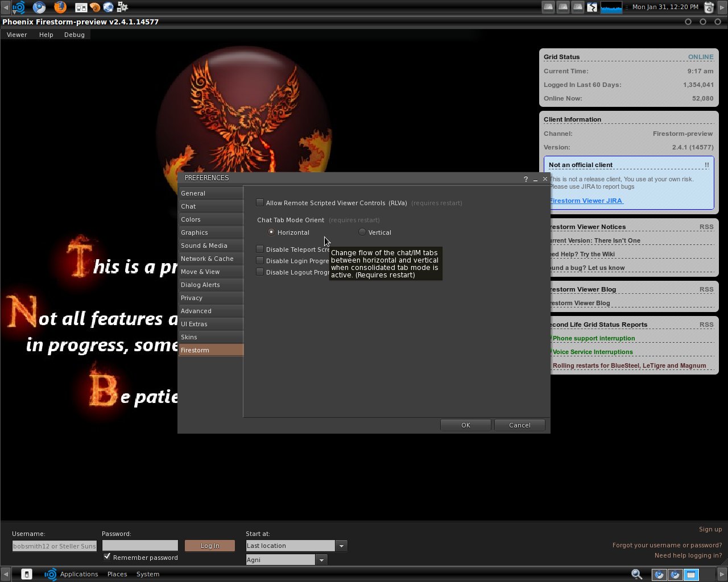Click the force-quit broken window icon
Screen dimensions: 728x582
592,7
